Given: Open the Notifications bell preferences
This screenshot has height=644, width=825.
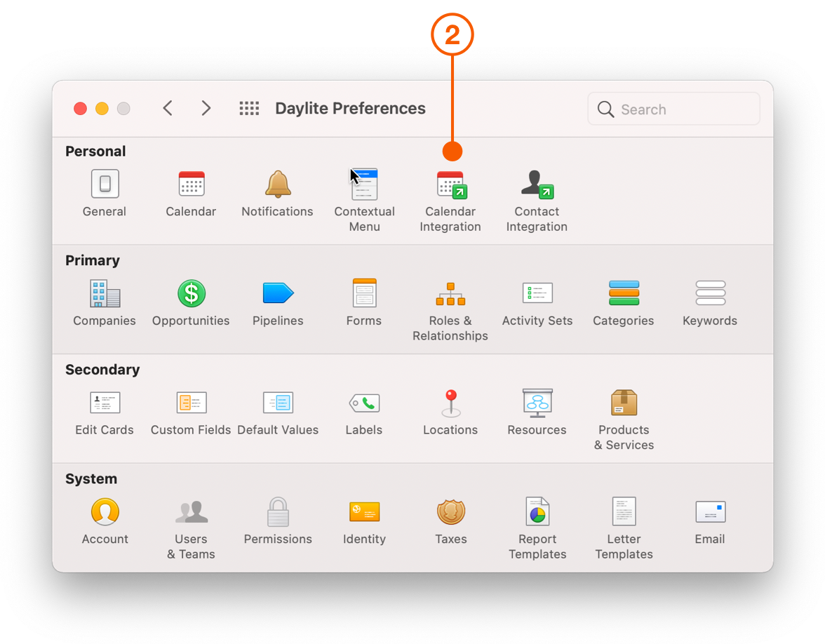Looking at the screenshot, I should (x=278, y=185).
